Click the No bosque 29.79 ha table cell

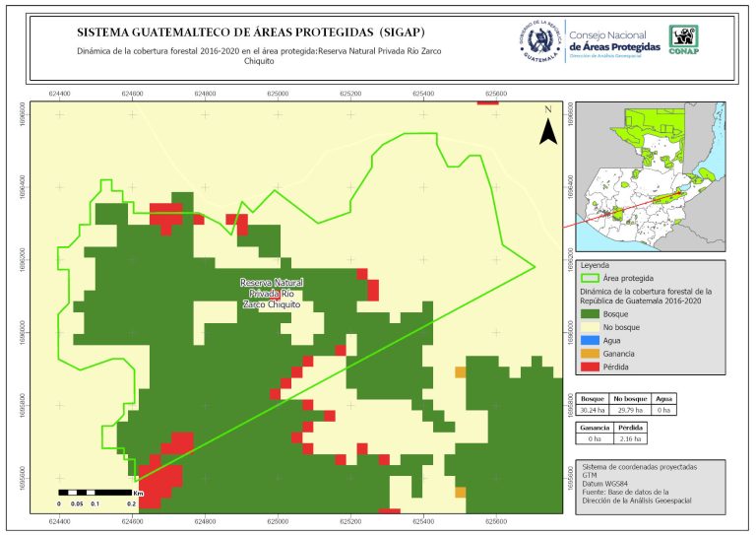pyautogui.click(x=629, y=410)
